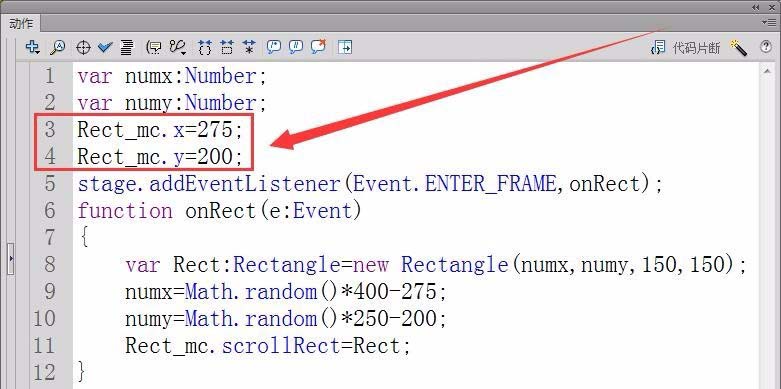Click line number 5 in the gutter
The image size is (781, 389).
click(x=50, y=184)
